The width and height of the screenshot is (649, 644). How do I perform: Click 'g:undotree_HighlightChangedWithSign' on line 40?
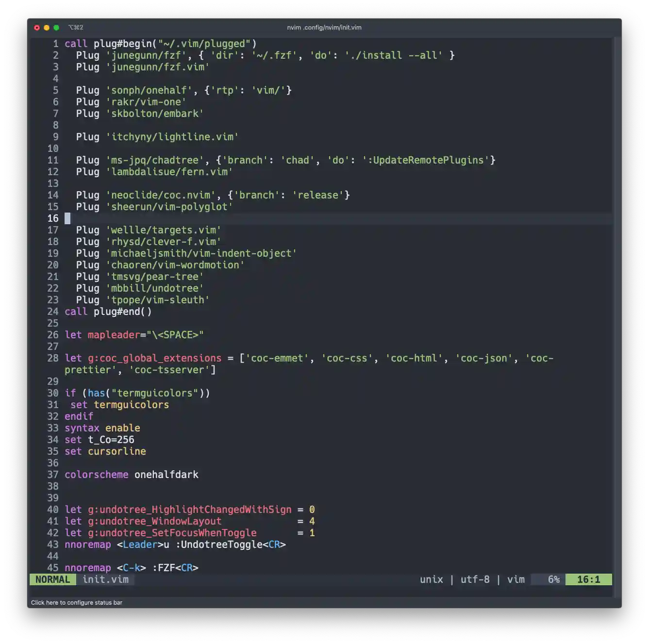[x=190, y=510]
